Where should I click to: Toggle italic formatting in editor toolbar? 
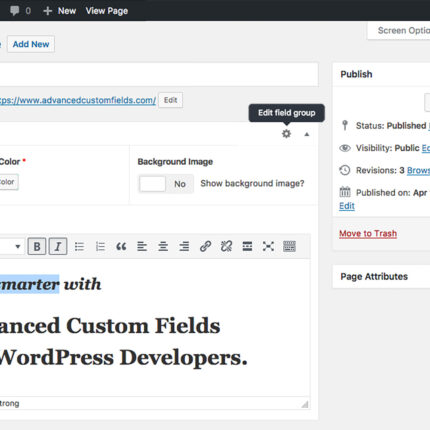point(58,246)
